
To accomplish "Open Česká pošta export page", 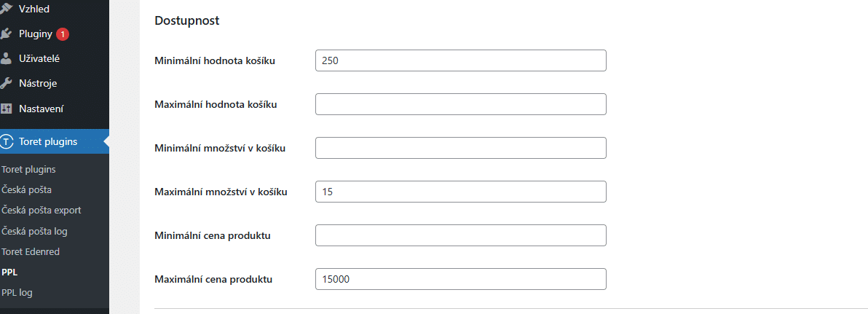I will pyautogui.click(x=42, y=210).
